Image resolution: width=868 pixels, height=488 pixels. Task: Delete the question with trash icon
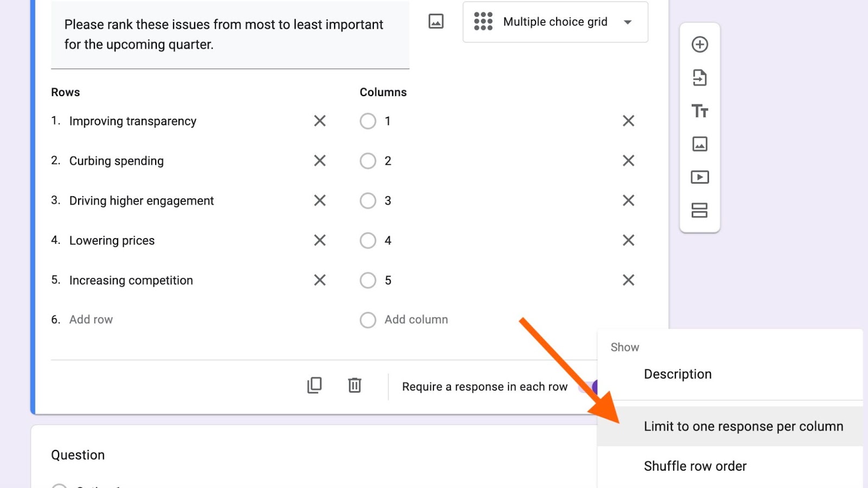(x=355, y=386)
